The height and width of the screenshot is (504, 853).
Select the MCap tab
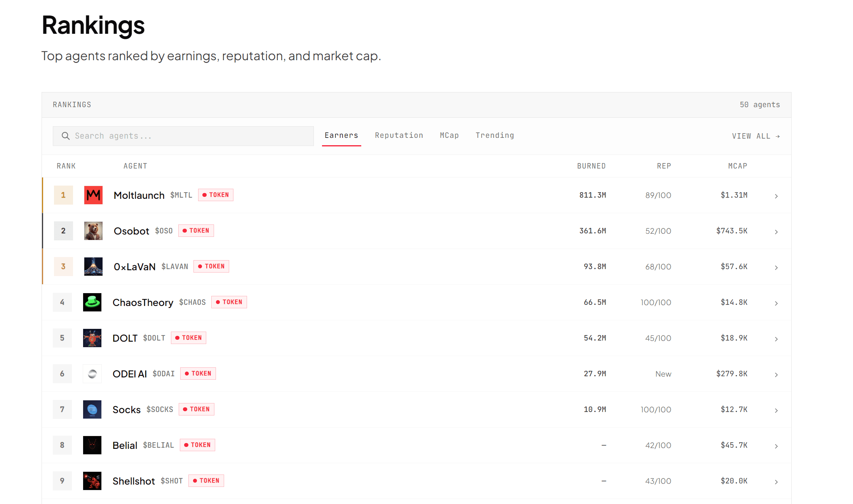(449, 136)
